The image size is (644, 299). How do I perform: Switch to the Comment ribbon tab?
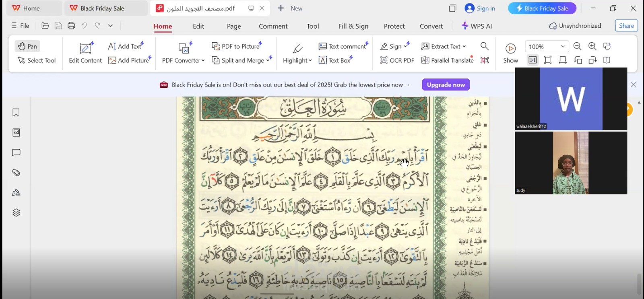tap(273, 26)
